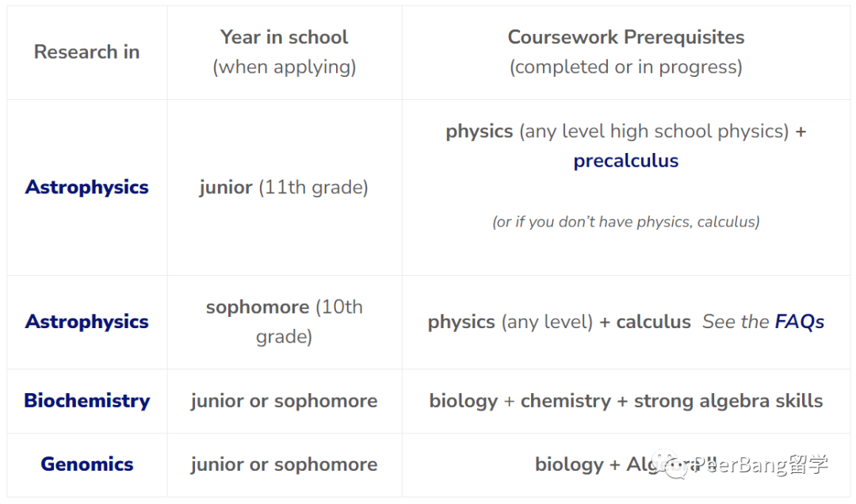Image resolution: width=856 pixels, height=504 pixels.
Task: Select "physics (any level) + calculus" text
Action: pyautogui.click(x=559, y=322)
